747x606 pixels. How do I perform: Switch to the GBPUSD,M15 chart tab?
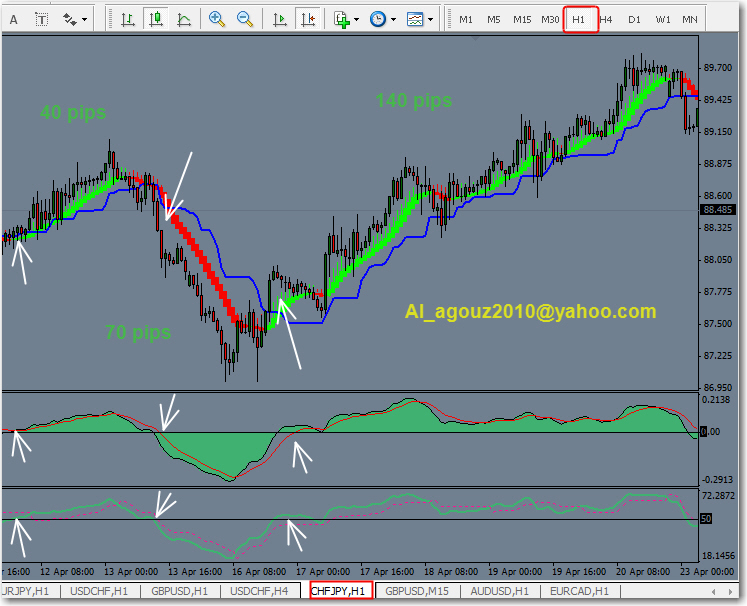coord(417,591)
